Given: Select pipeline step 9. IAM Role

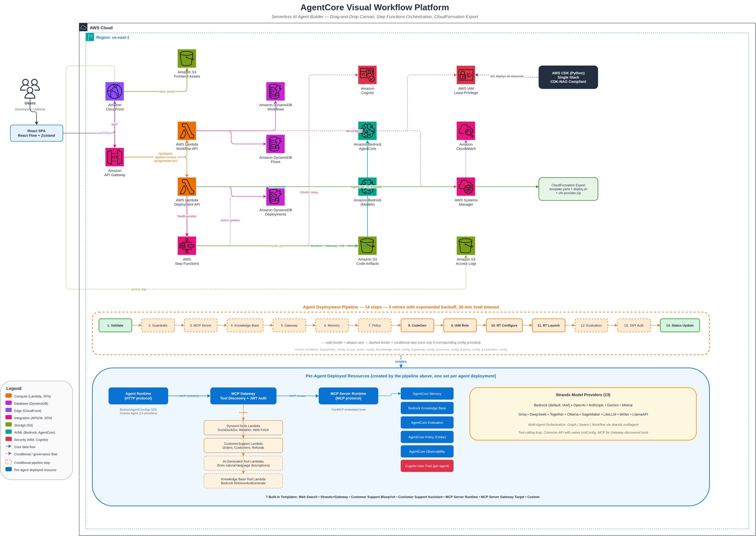Looking at the screenshot, I should [x=460, y=325].
